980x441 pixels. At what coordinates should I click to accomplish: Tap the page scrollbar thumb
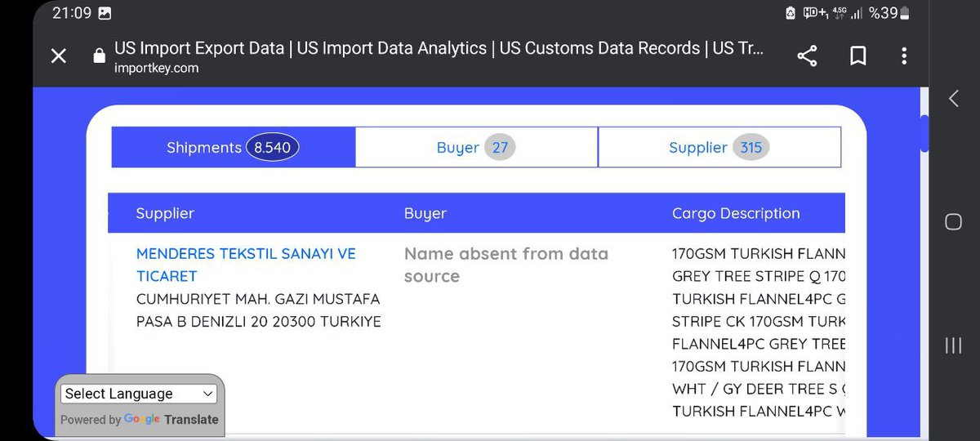[924, 134]
